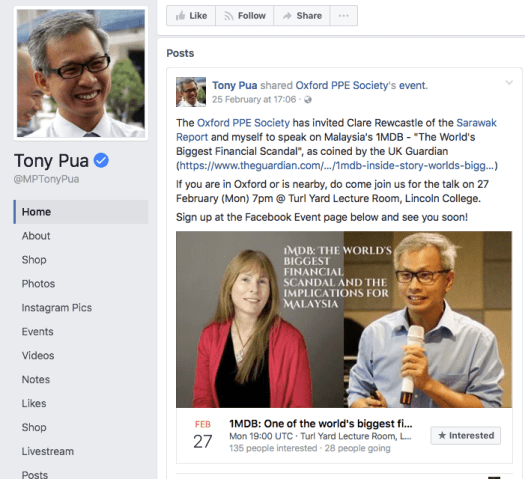Image resolution: width=525 pixels, height=479 pixels.
Task: Click the 25 February post timestamp
Action: [254, 99]
